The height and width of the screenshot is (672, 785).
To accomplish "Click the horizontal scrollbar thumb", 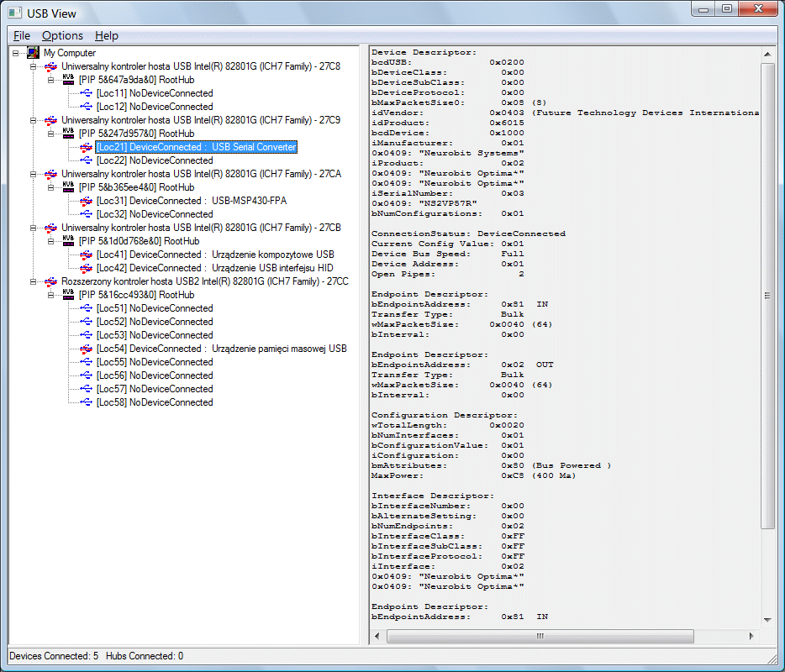I will (540, 636).
